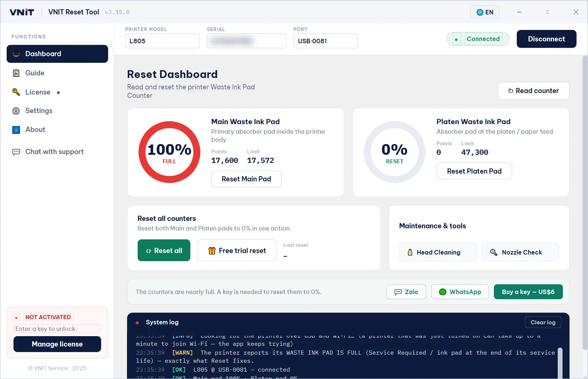Click the globe icon beside EN

[480, 12]
